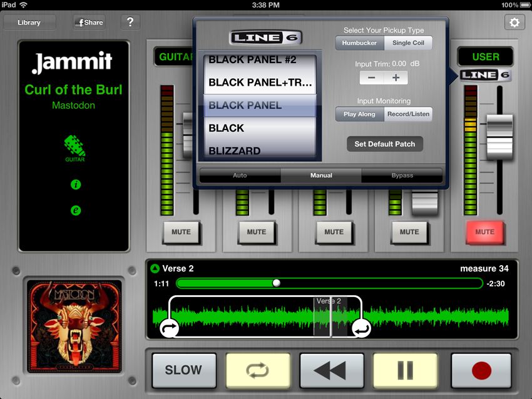Tap the Mastodon album cover
The image size is (532, 399).
pos(74,326)
